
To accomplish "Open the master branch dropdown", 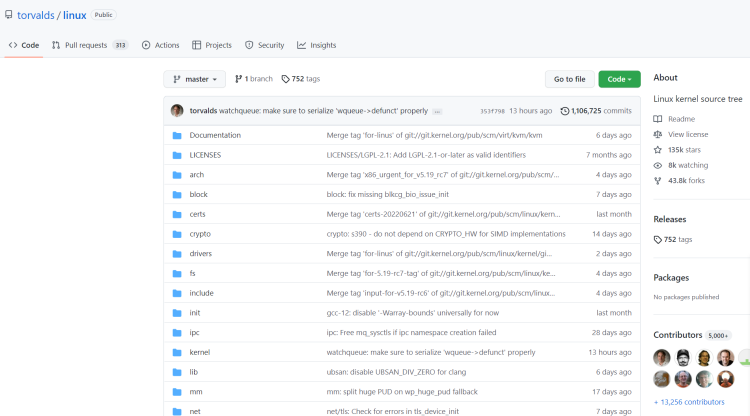I will [x=195, y=79].
